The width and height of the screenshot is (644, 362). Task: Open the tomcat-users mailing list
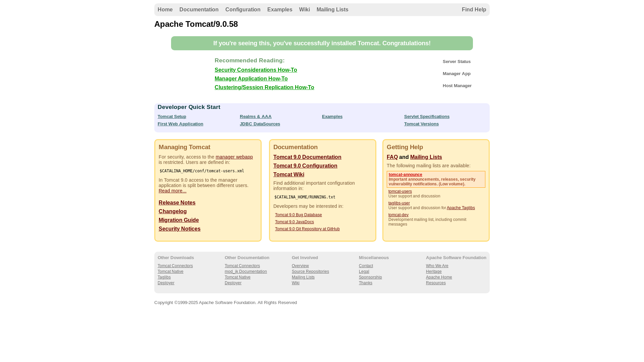[x=400, y=191]
